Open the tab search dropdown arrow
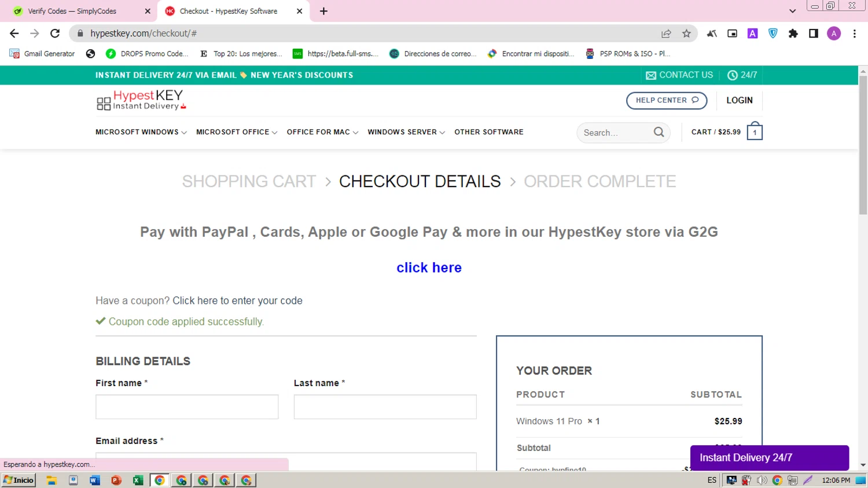Image resolution: width=868 pixels, height=488 pixels. click(x=792, y=11)
